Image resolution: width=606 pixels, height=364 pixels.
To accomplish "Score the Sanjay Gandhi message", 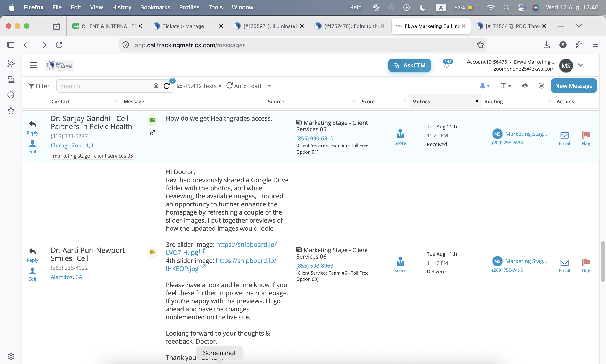I will tap(400, 137).
